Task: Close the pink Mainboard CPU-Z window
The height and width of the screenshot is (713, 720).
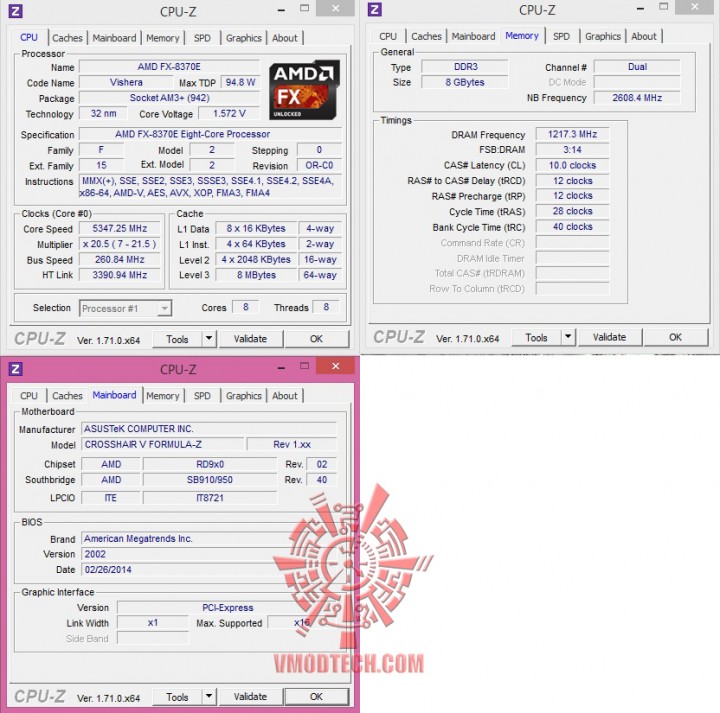Action: [336, 366]
